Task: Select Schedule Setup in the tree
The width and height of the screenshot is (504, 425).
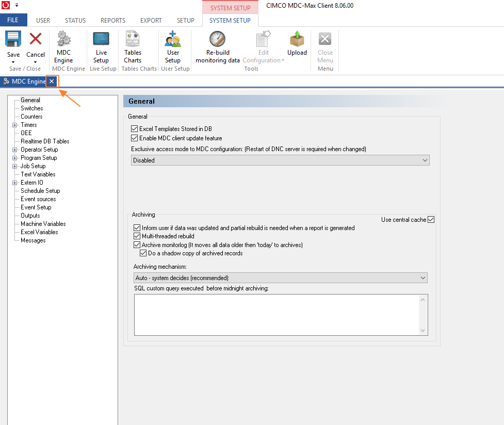Action: point(40,191)
